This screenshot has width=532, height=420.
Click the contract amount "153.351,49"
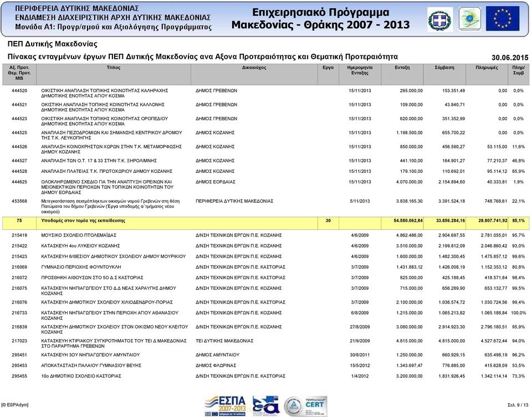coord(454,91)
